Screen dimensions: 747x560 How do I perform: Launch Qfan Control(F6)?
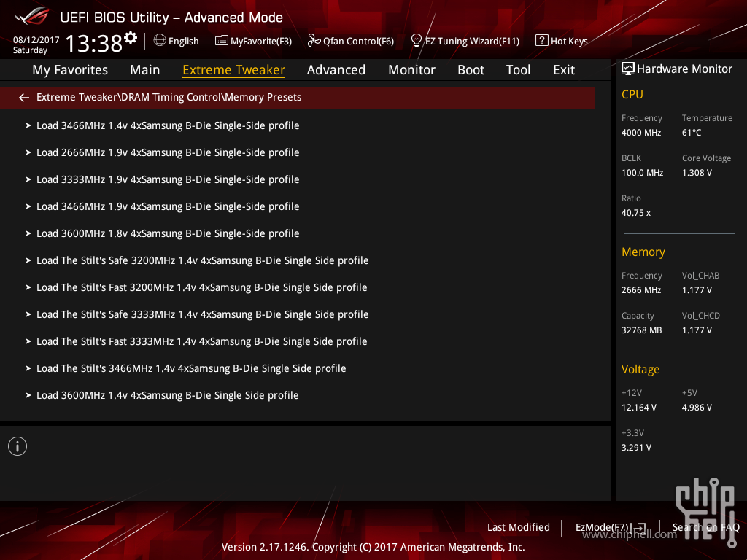(x=358, y=42)
